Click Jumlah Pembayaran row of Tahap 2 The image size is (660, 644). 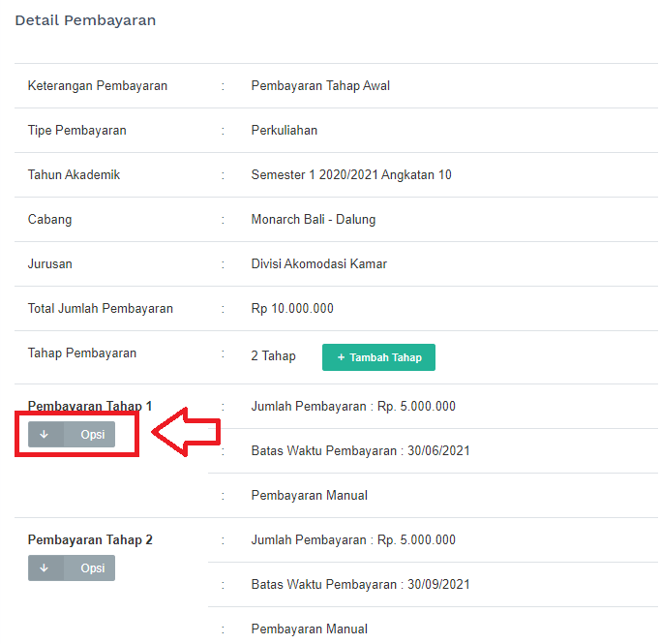tap(353, 540)
